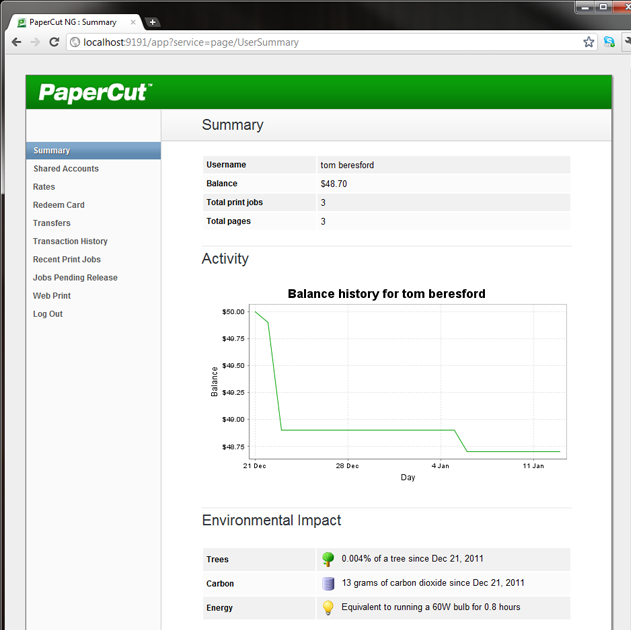Click the $49.00 axis label

(x=233, y=420)
